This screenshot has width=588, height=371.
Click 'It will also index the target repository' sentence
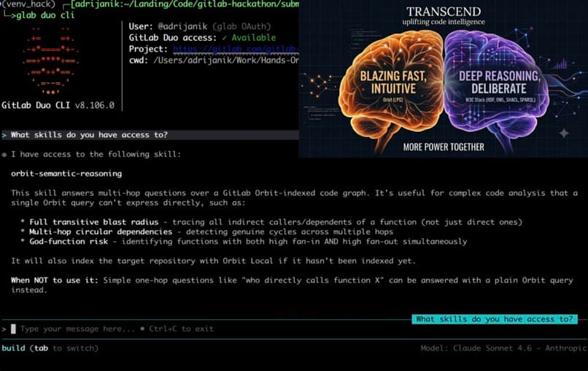(213, 261)
